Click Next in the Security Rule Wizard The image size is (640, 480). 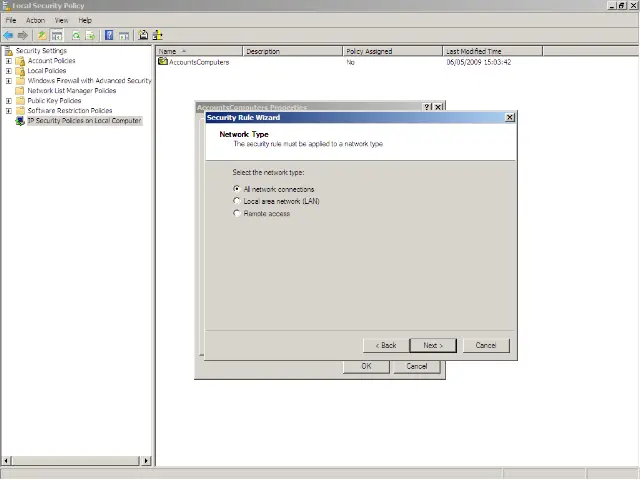point(433,345)
